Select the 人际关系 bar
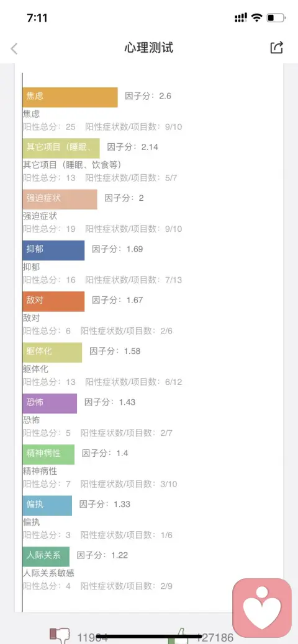Screen dimensions: 298x644 click(x=46, y=557)
